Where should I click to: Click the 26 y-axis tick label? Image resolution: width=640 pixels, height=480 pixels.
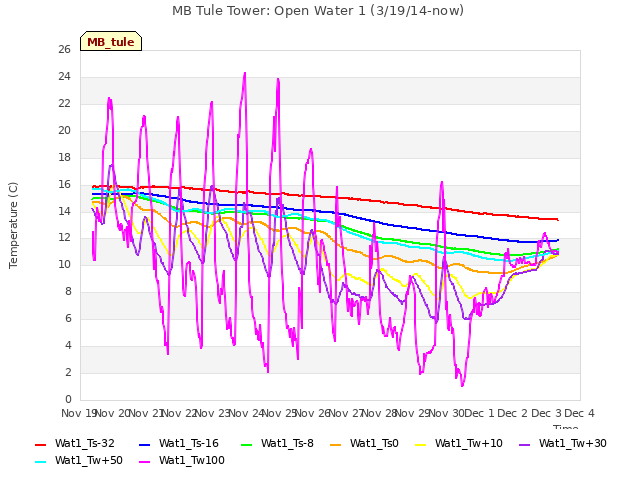pos(64,50)
